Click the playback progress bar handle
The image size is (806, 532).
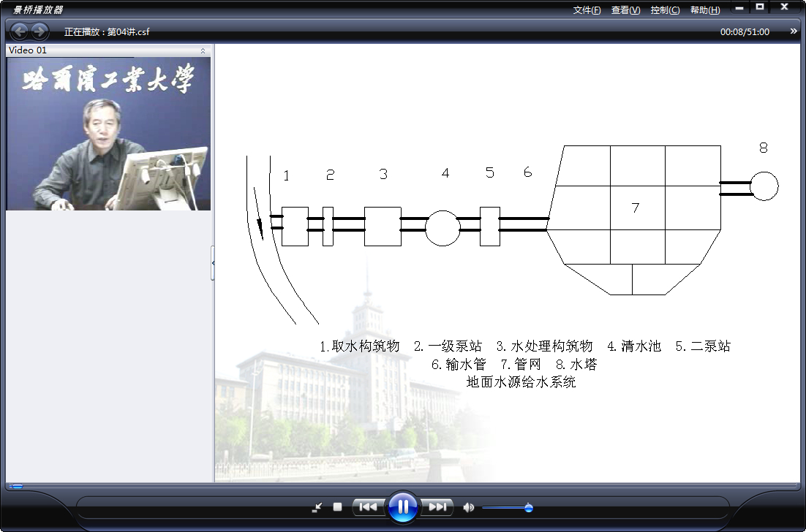[x=16, y=486]
